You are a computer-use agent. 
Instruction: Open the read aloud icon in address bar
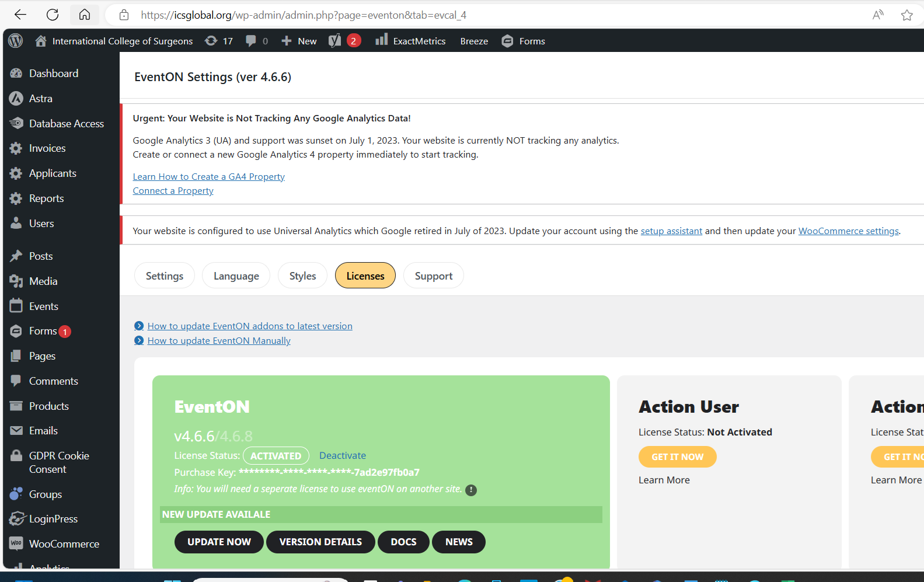(x=878, y=15)
